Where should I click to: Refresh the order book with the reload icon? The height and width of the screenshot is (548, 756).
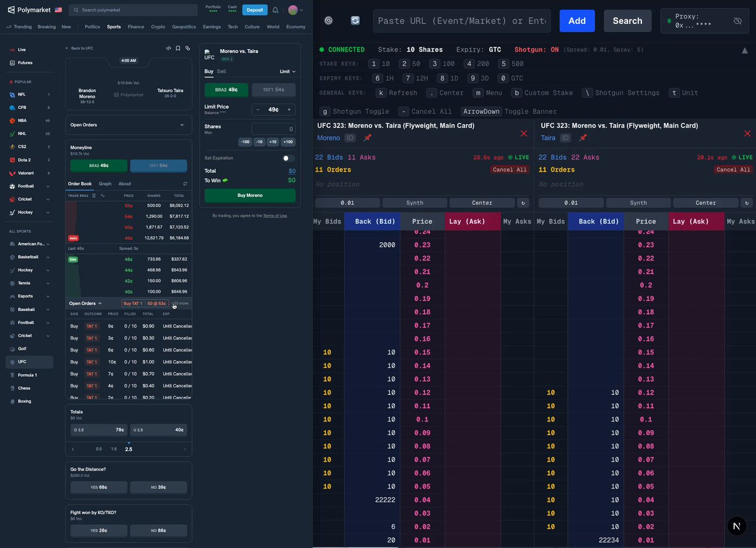185,184
